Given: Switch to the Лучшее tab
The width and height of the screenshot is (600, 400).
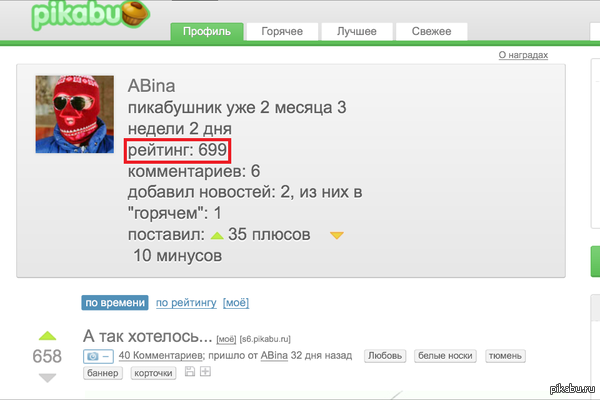Looking at the screenshot, I should 357,32.
